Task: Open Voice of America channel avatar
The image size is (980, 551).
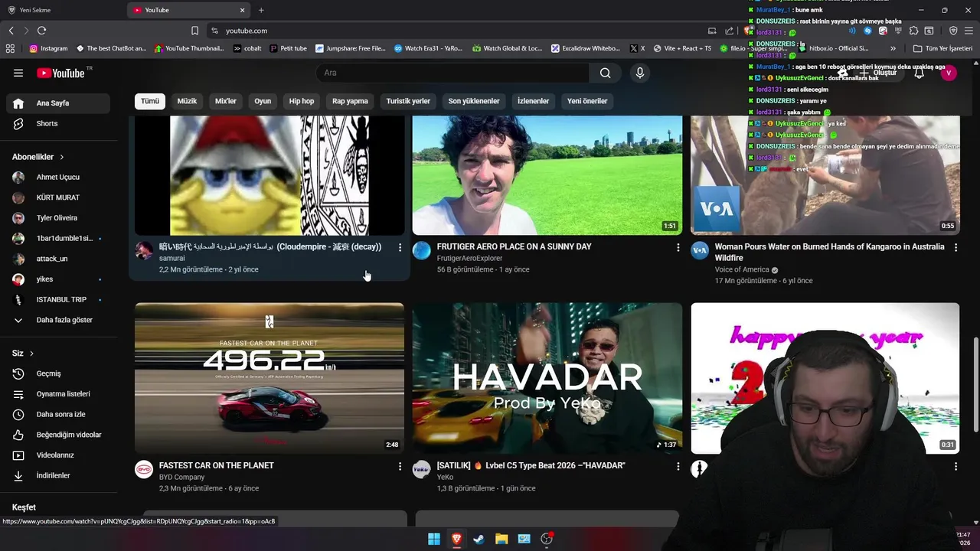Action: coord(700,250)
